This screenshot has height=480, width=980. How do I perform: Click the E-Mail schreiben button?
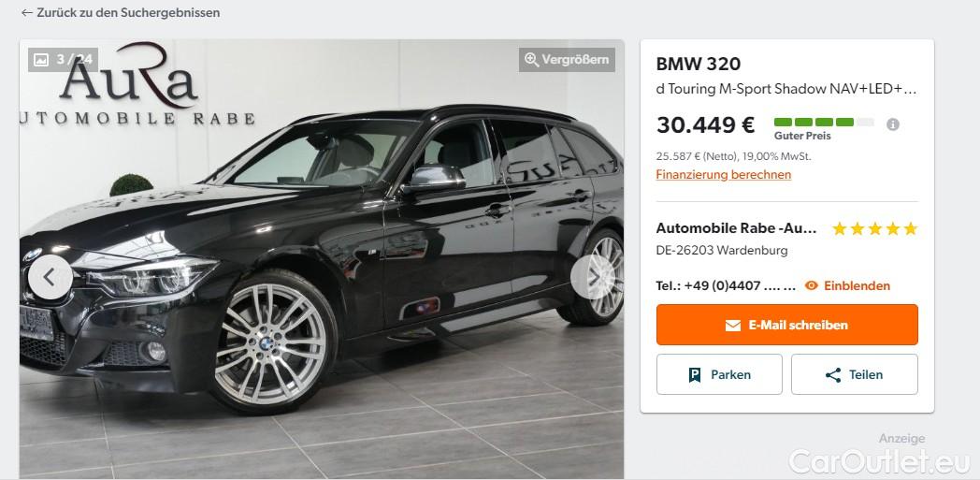786,325
